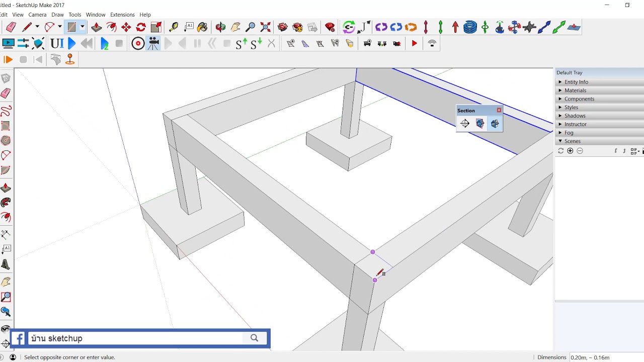The width and height of the screenshot is (644, 362).
Task: Click the orange position pin icon
Action: tap(70, 59)
